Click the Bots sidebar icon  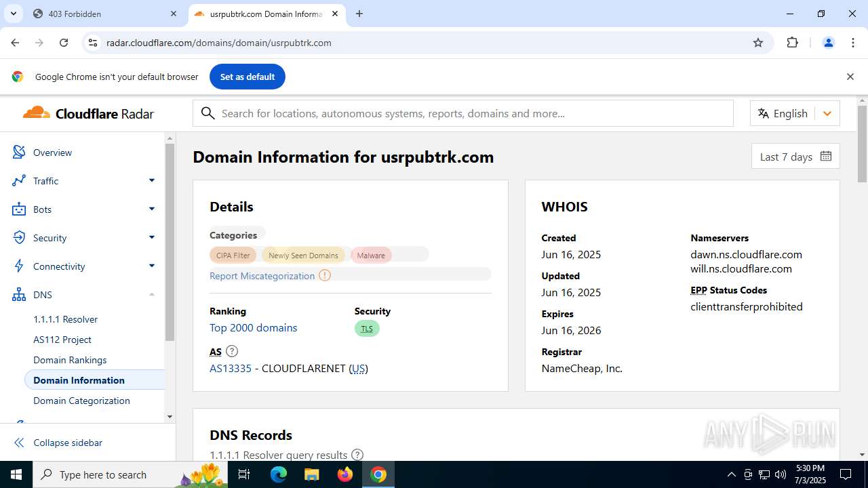coord(19,209)
